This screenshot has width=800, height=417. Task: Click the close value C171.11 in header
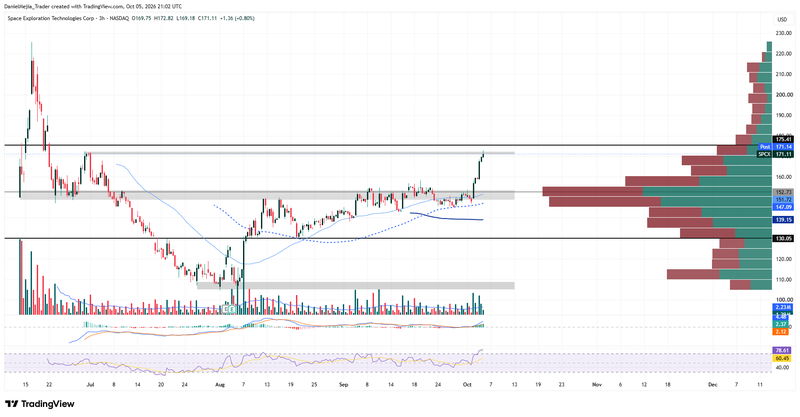point(207,18)
